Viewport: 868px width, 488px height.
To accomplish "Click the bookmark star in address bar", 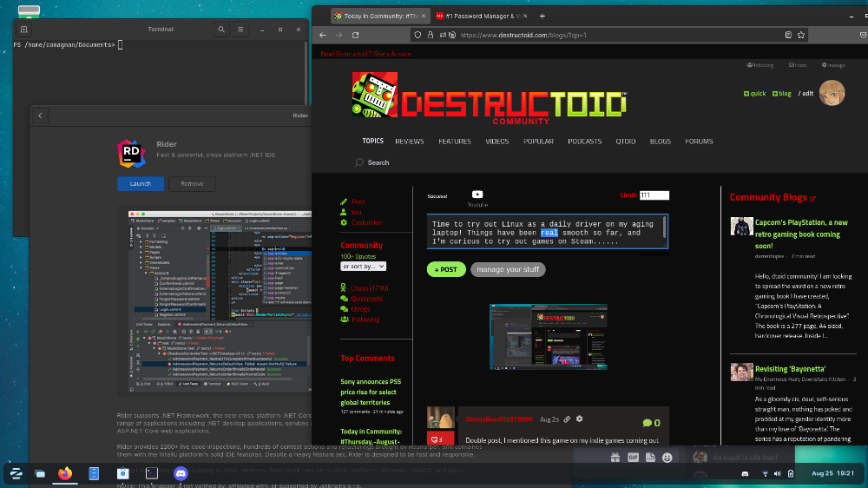I will pos(801,35).
